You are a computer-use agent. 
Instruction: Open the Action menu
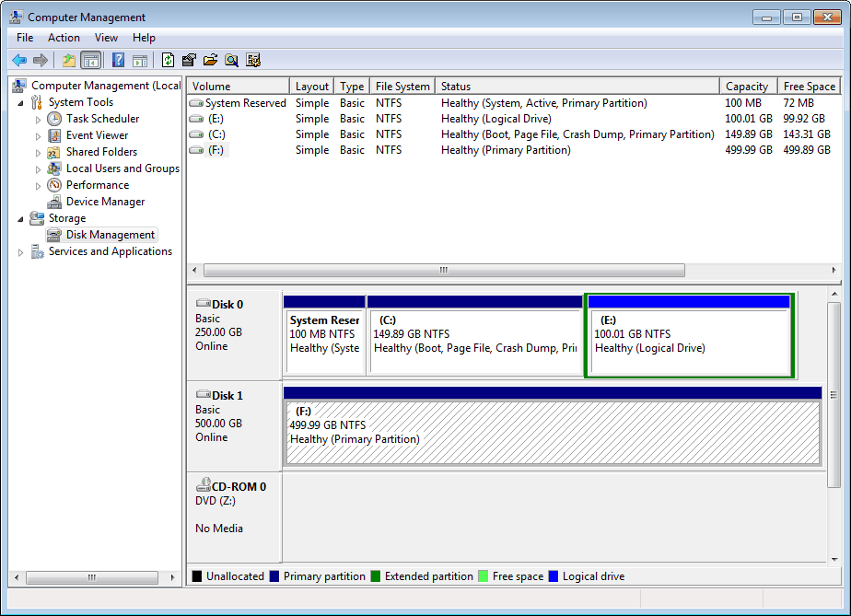[x=64, y=38]
